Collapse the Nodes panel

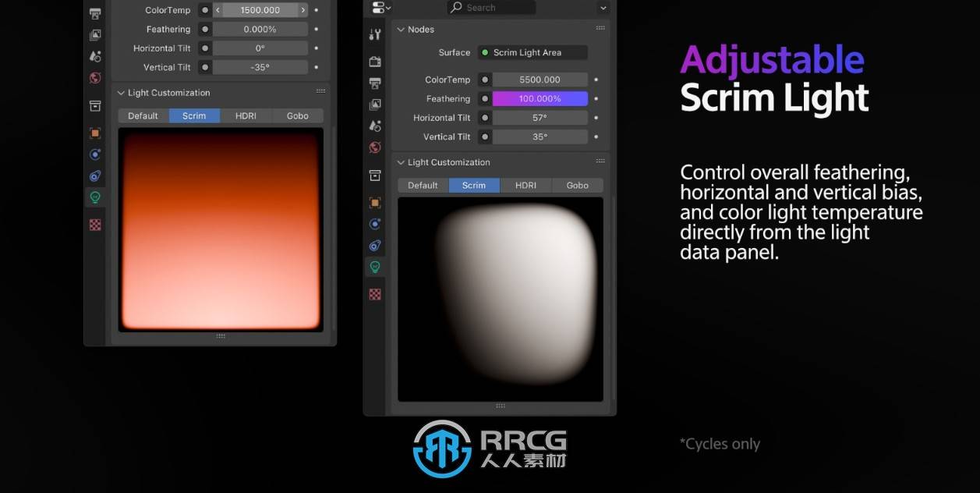[402, 30]
